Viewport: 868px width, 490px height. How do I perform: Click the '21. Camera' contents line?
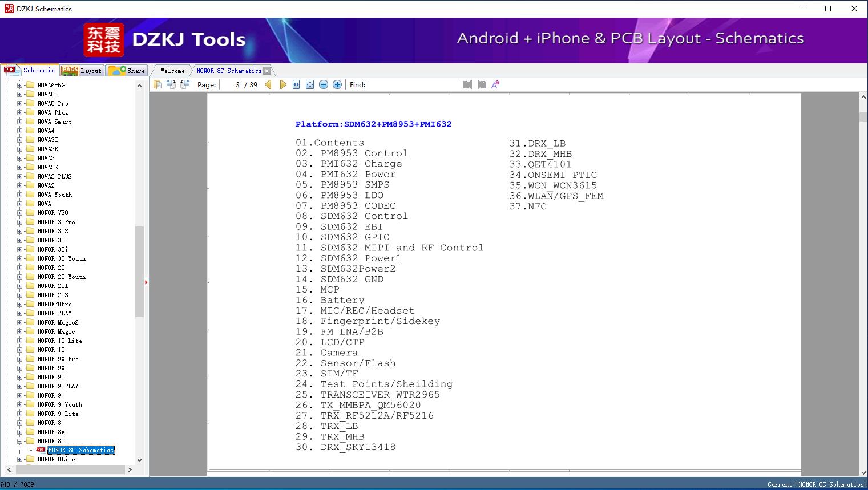click(326, 353)
